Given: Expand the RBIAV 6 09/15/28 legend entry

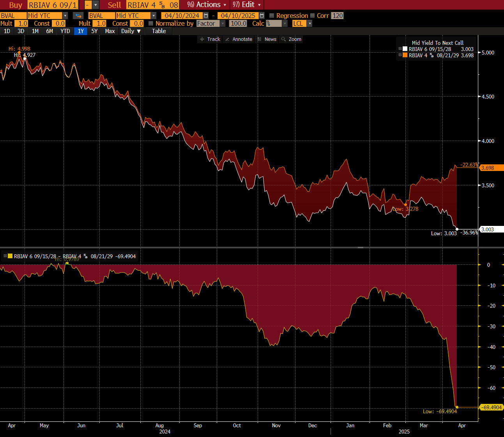Looking at the screenshot, I should (x=400, y=49).
